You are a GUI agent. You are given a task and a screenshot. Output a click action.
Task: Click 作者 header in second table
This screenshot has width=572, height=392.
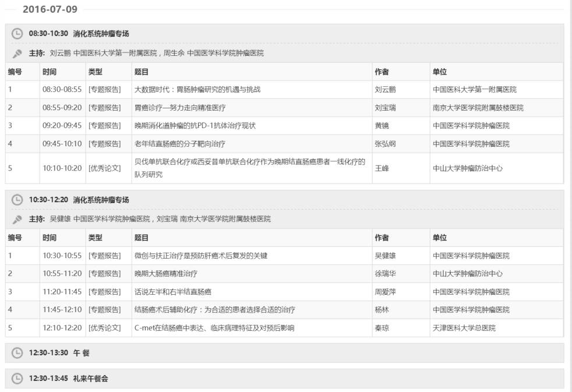382,238
